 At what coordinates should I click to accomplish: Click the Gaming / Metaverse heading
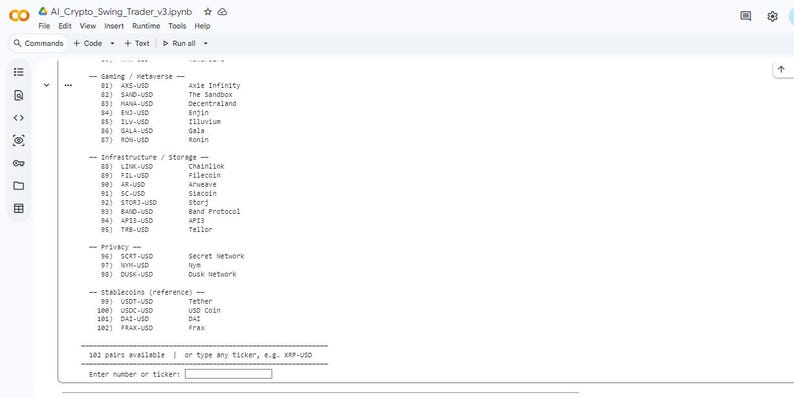(x=137, y=76)
